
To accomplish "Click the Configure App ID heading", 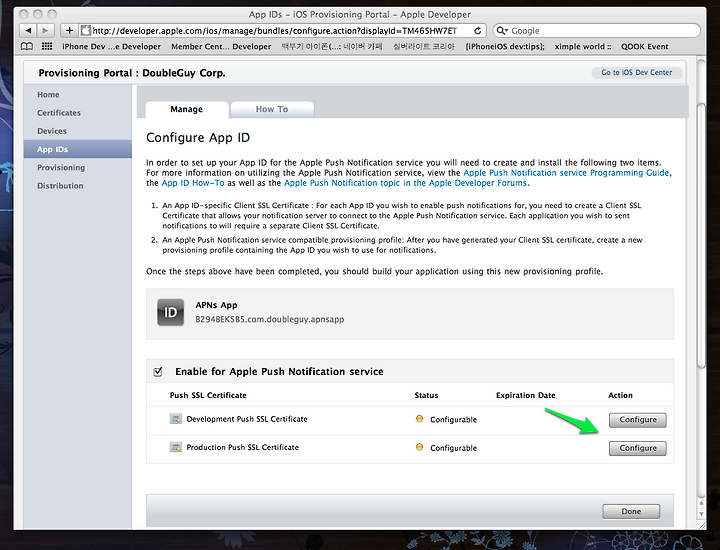I will pyautogui.click(x=198, y=138).
